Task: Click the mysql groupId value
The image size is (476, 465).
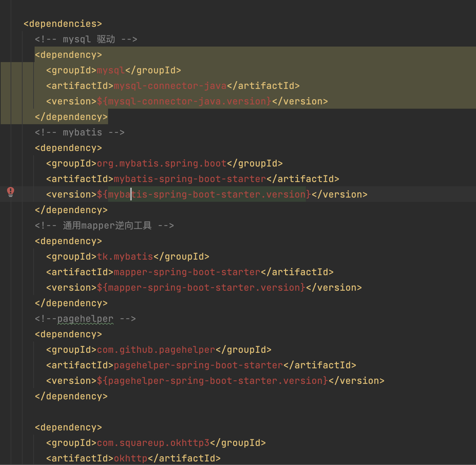Action: (x=111, y=70)
